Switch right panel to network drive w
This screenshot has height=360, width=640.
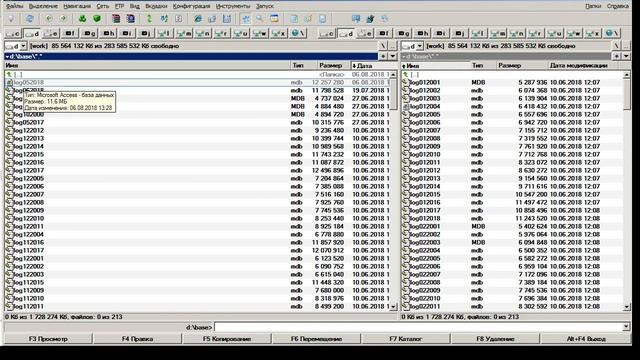pyautogui.click(x=573, y=33)
